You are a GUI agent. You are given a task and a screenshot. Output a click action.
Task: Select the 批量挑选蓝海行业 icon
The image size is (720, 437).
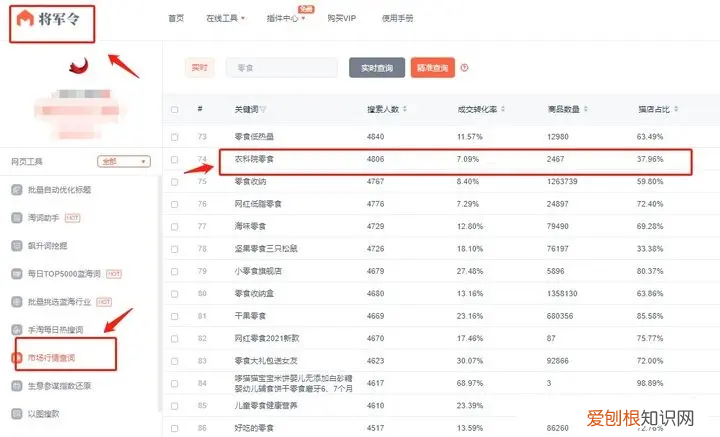click(17, 302)
